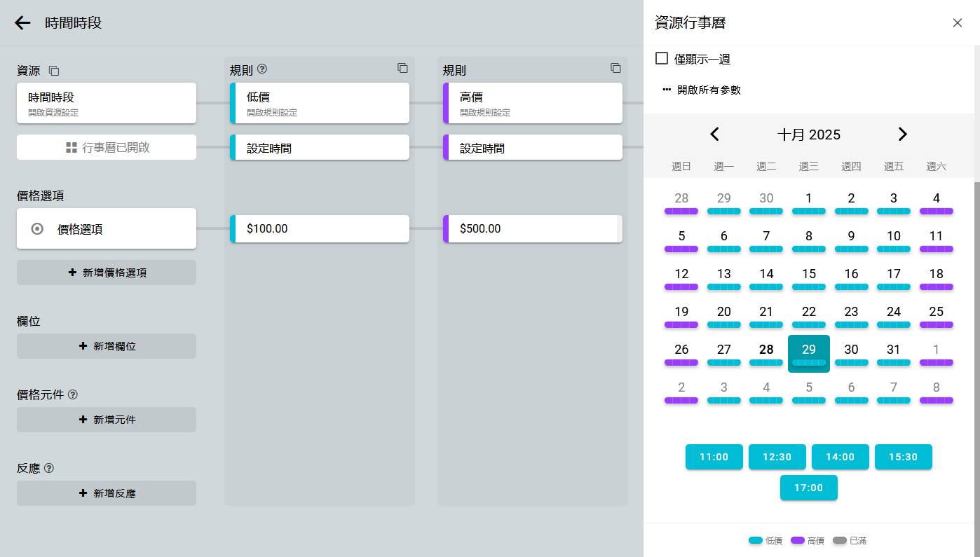Click help icon next to 價格元件
980x557 pixels.
coord(73,394)
